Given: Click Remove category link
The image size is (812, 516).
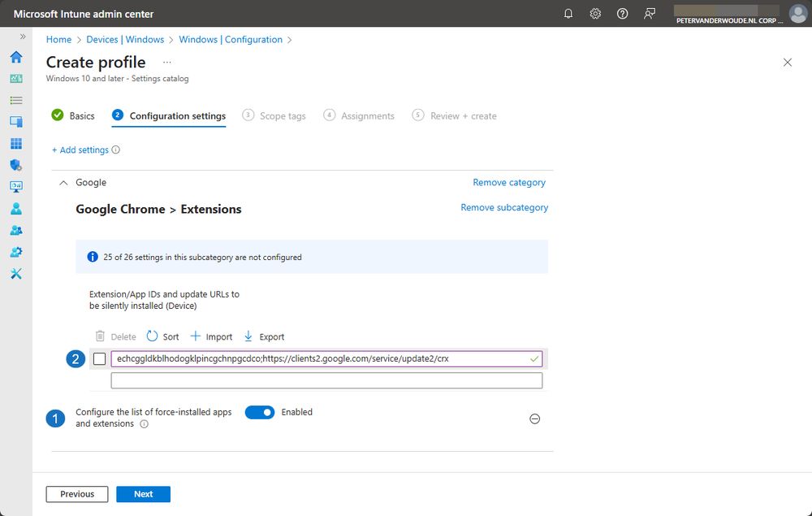Looking at the screenshot, I should (x=509, y=182).
